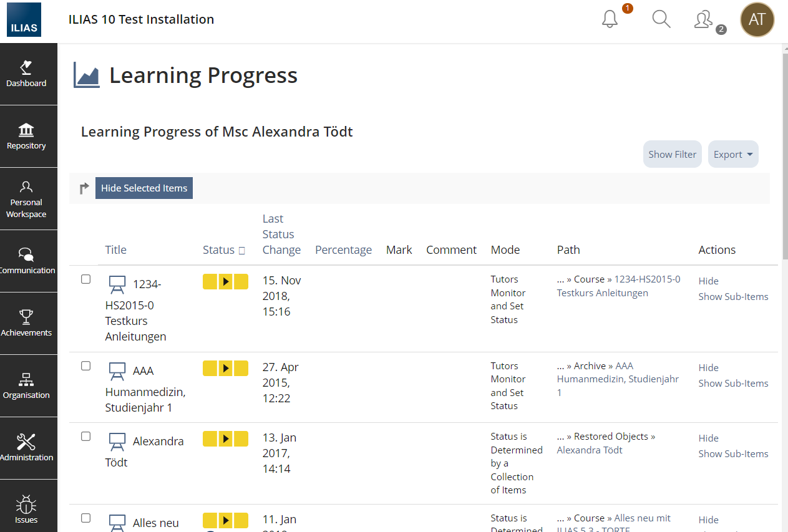Check the box for 1234-HS2015-0 Testkurs Anleitungen
The height and width of the screenshot is (532, 788).
86,279
